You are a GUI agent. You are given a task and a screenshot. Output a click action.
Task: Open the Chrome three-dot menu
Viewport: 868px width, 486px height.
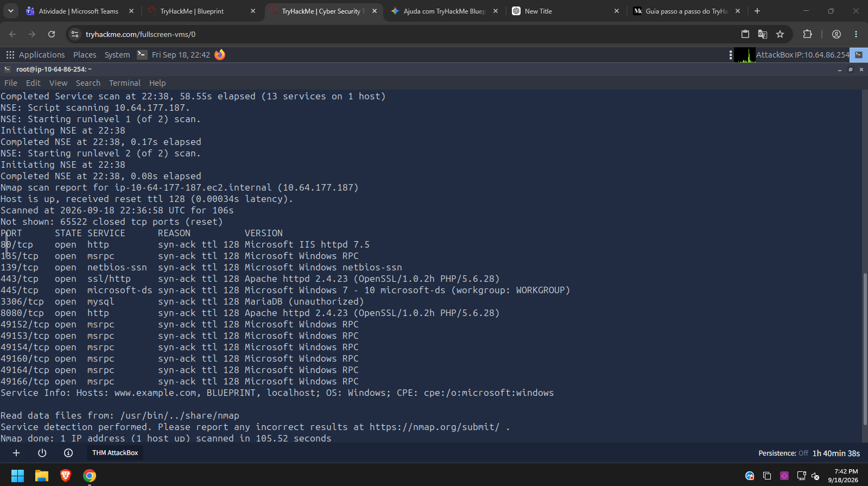tap(856, 34)
